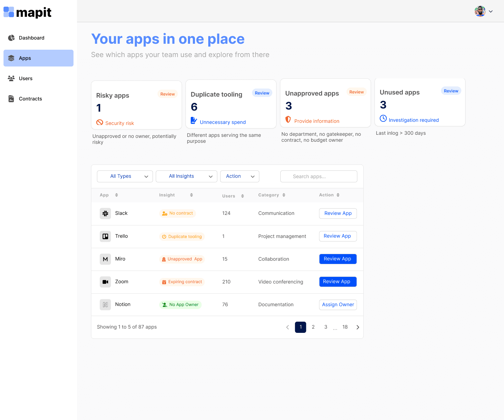
Task: Select page 1 in pagination
Action: pos(301,327)
